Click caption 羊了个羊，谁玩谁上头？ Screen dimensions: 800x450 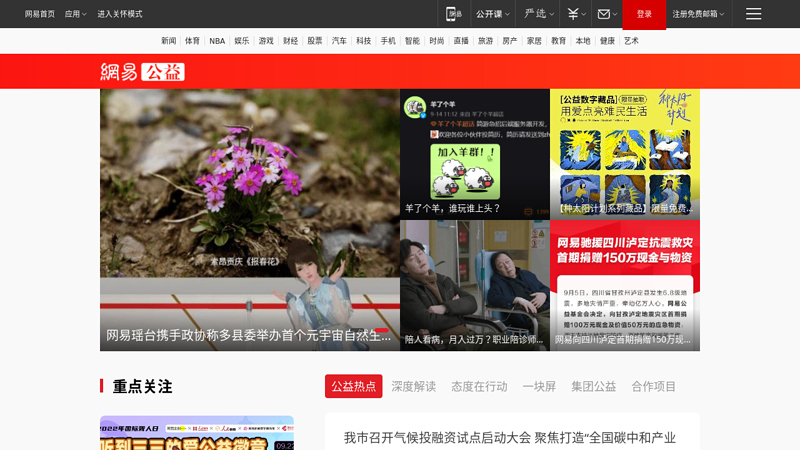coord(453,208)
